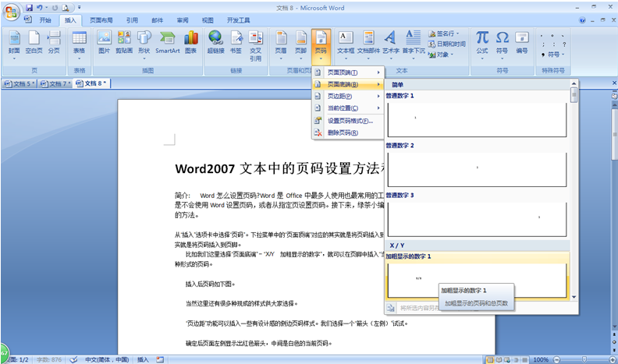Open the 引用 references tab

pos(132,20)
